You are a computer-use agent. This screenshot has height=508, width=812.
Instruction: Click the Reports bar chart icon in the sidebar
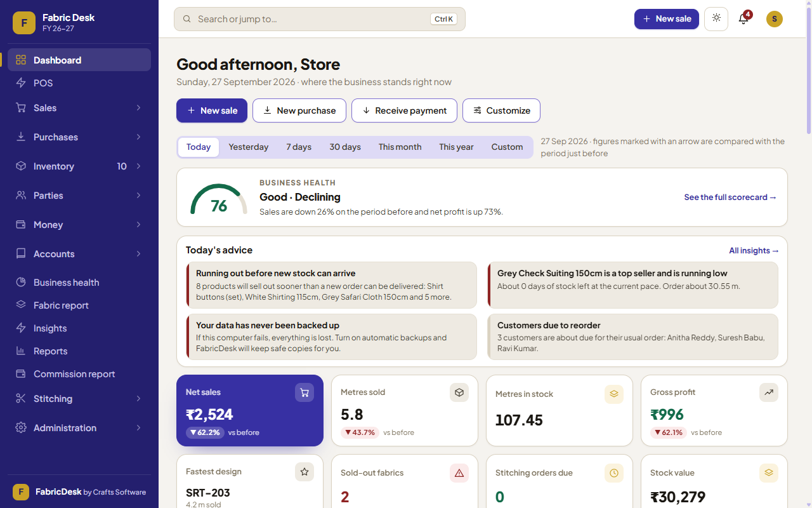[21, 351]
